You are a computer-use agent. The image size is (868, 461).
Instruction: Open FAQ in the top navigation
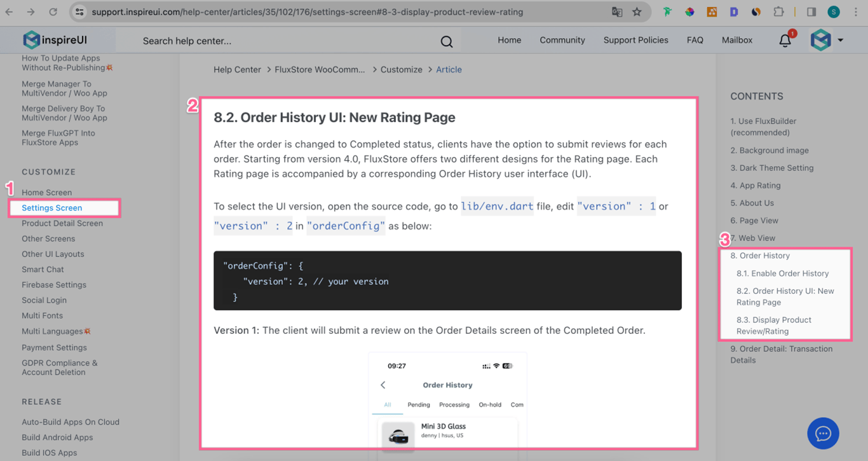point(695,40)
